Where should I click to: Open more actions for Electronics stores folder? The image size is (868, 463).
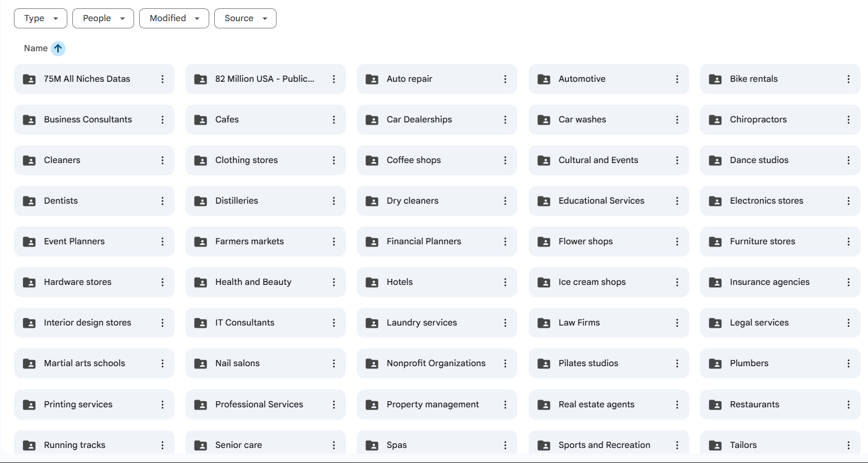click(849, 201)
